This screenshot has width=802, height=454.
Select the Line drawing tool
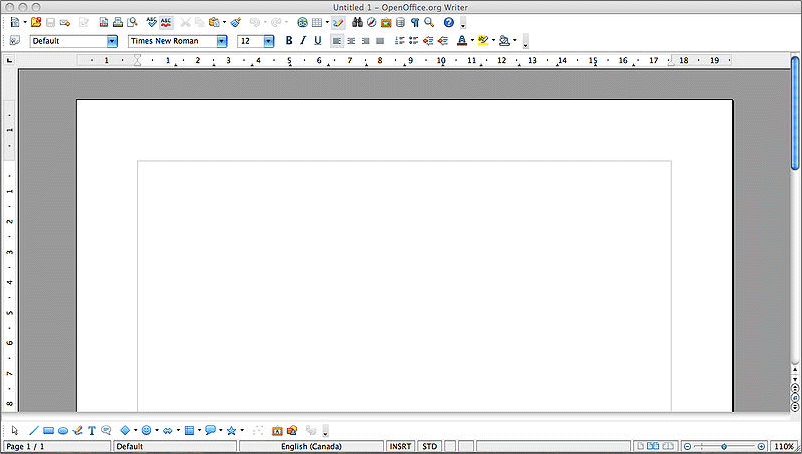pos(33,431)
